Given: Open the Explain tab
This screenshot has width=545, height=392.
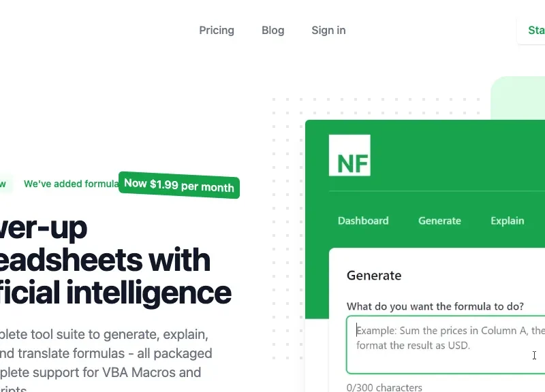Looking at the screenshot, I should tap(507, 220).
